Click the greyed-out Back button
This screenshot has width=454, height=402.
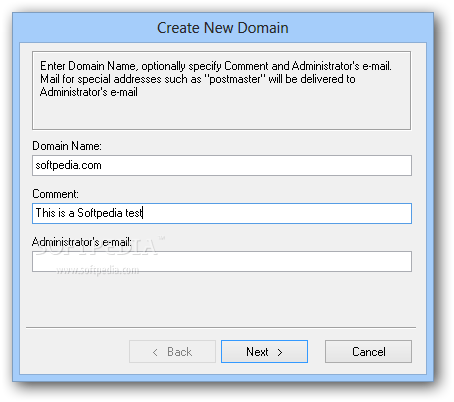(x=172, y=352)
